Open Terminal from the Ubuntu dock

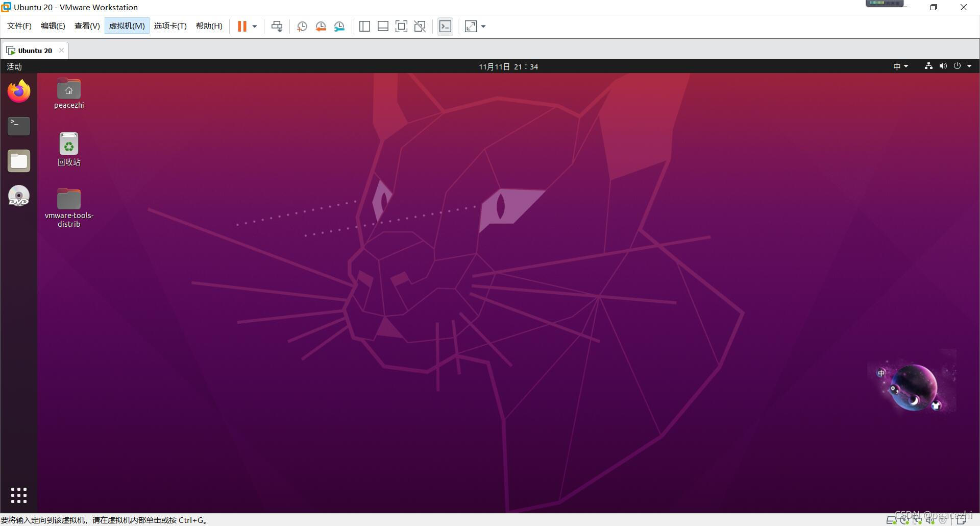pyautogui.click(x=19, y=126)
